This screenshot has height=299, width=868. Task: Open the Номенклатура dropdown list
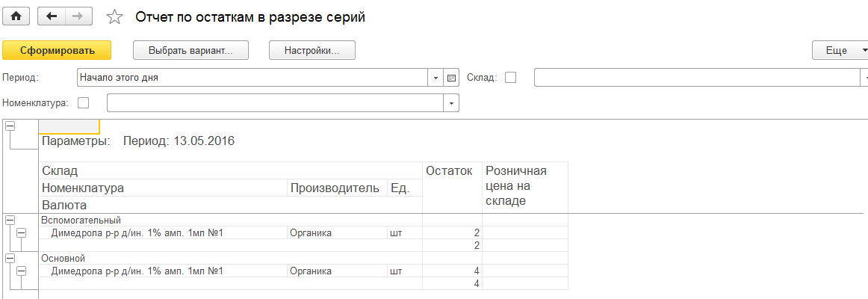pos(452,103)
